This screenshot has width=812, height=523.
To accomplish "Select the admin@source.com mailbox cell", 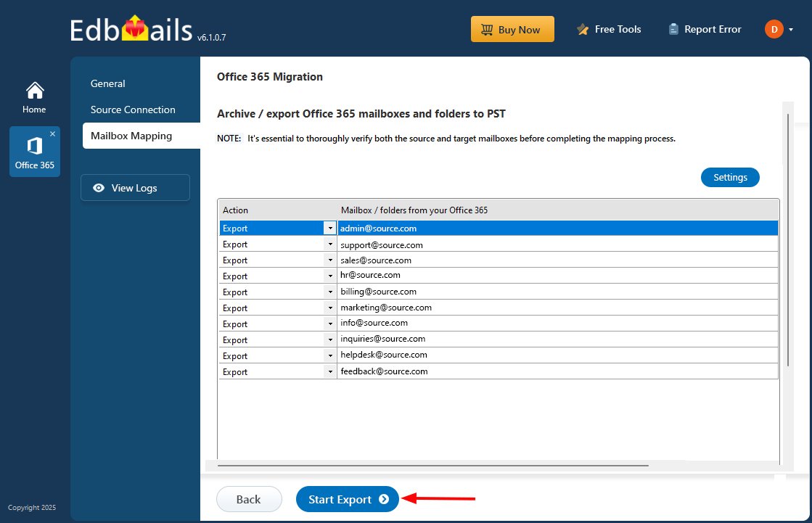I will pos(558,228).
